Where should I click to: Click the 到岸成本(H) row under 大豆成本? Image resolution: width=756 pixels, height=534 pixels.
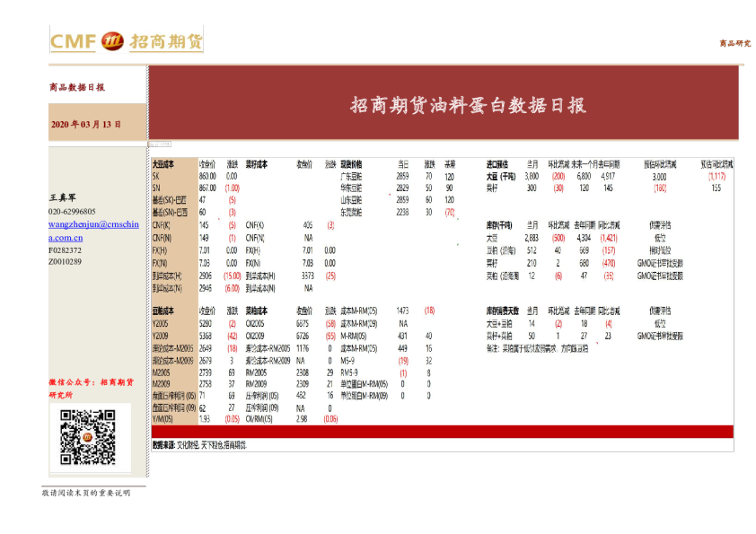coord(167,276)
